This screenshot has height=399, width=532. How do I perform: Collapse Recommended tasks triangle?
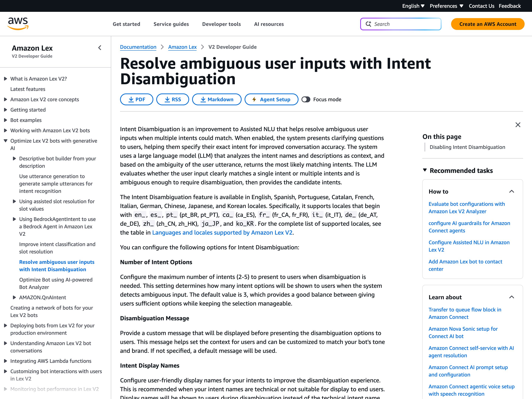[x=425, y=170]
